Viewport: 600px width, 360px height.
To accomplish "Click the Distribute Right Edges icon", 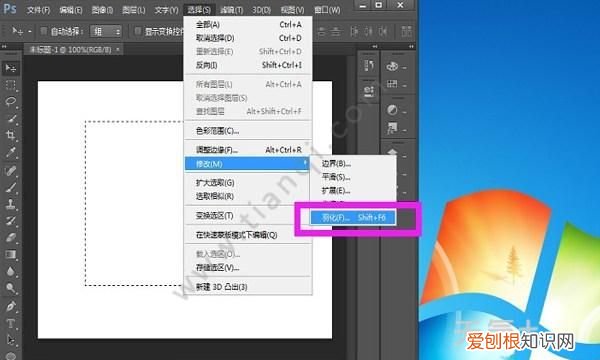I will tap(384, 31).
